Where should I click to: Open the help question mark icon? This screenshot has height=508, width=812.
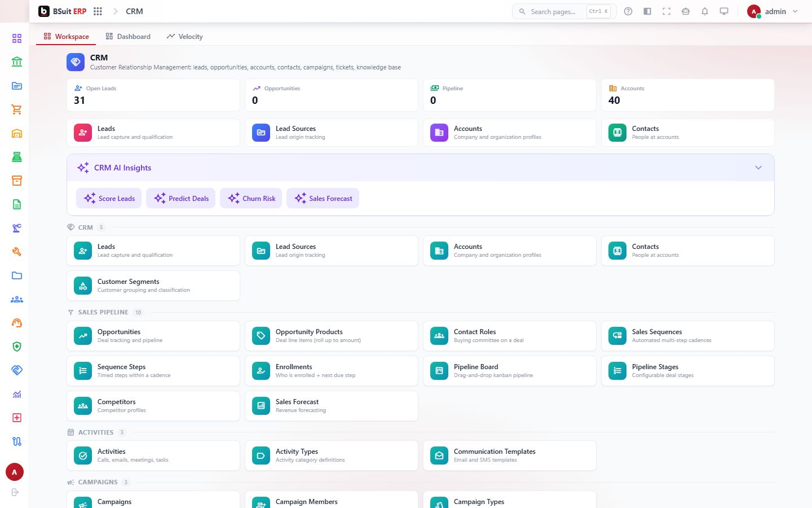(x=628, y=11)
